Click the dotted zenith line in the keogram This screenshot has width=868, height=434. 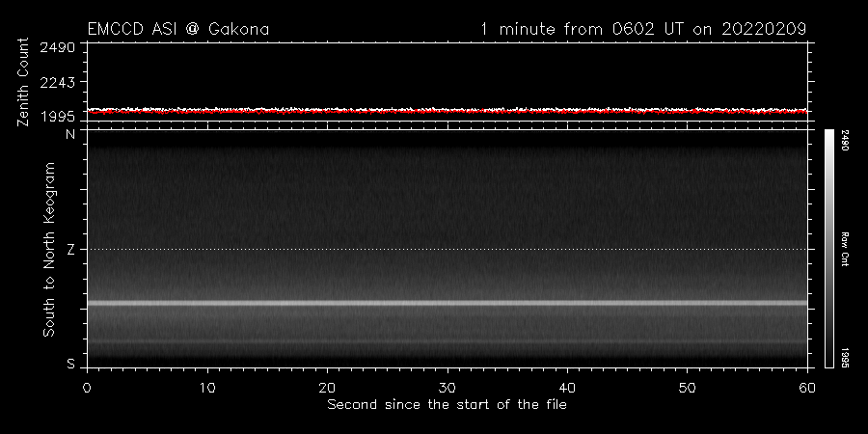[x=448, y=249]
